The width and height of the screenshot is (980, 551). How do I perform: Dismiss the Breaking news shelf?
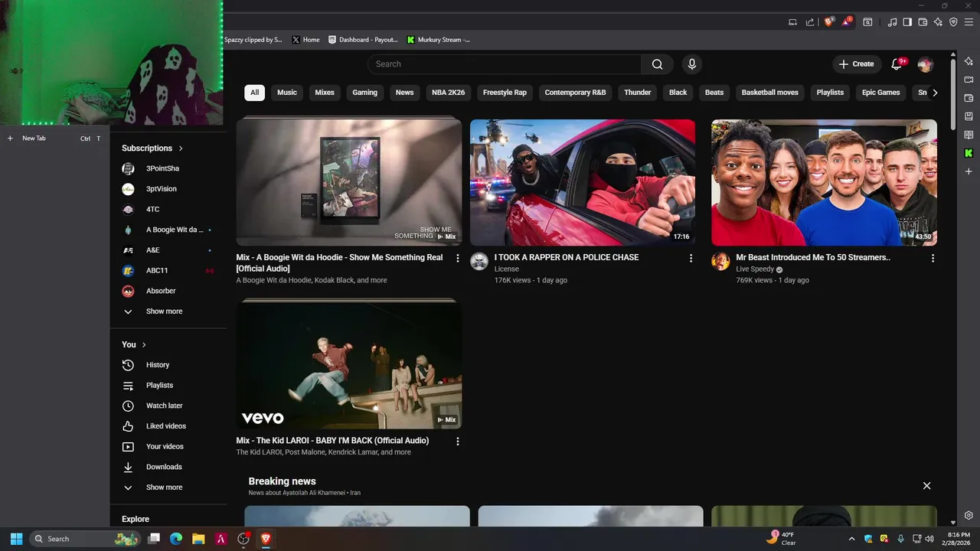click(926, 486)
